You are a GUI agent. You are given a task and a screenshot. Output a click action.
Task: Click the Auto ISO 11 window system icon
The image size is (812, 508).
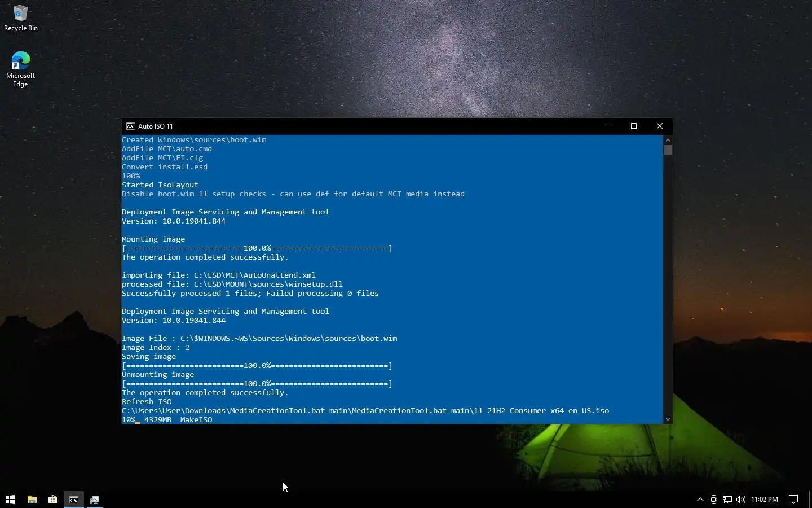click(130, 126)
